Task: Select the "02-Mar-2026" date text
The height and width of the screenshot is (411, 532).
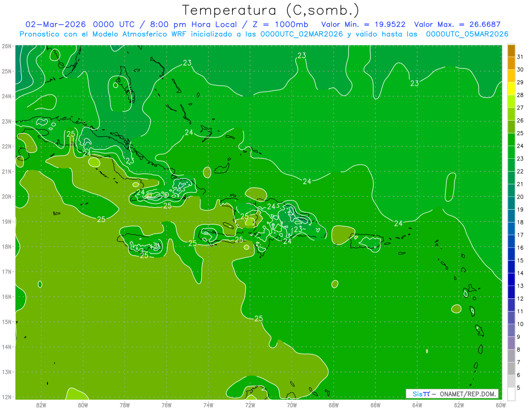Action: tap(55, 24)
